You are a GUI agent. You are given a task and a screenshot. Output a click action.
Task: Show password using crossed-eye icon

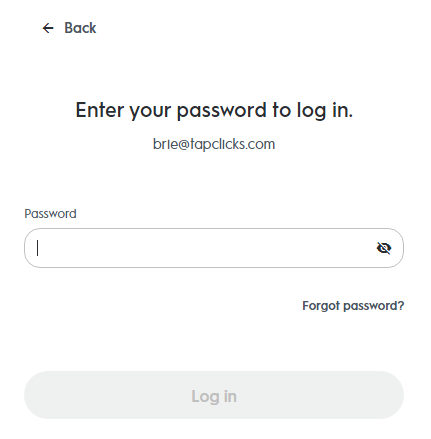tap(384, 248)
